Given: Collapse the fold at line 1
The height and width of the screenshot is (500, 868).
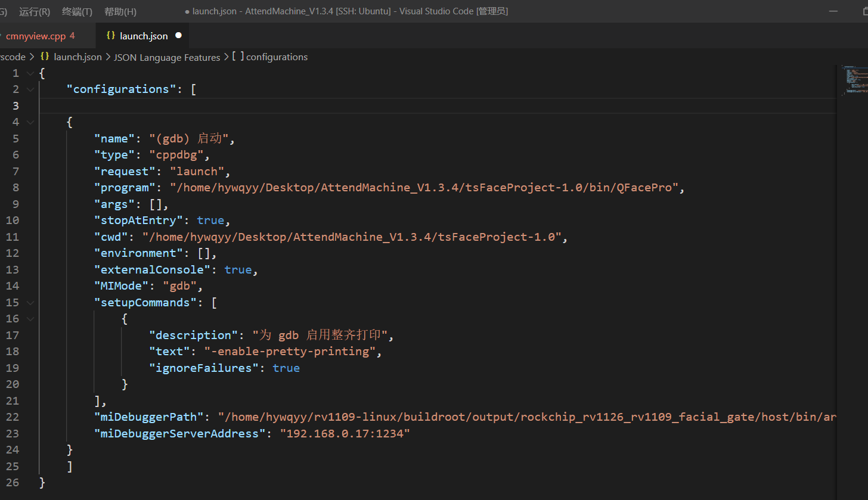Looking at the screenshot, I should pos(30,73).
